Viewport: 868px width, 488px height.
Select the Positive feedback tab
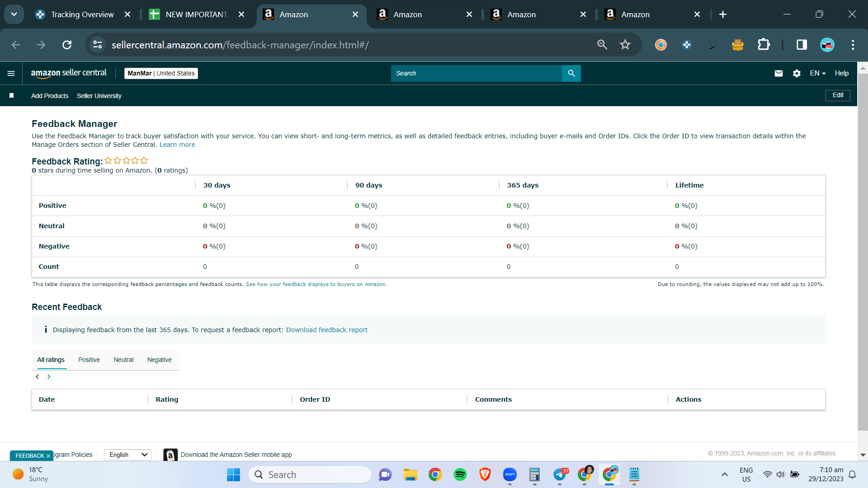tap(89, 360)
